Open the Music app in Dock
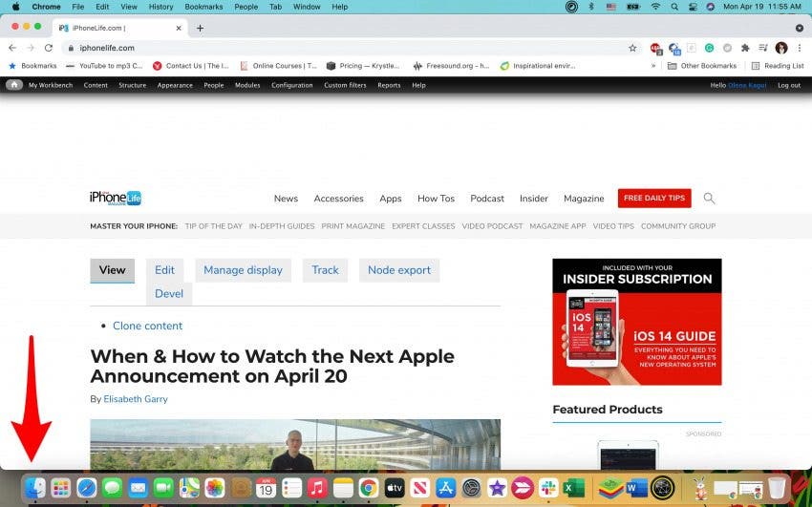The image size is (812, 507). click(x=317, y=488)
